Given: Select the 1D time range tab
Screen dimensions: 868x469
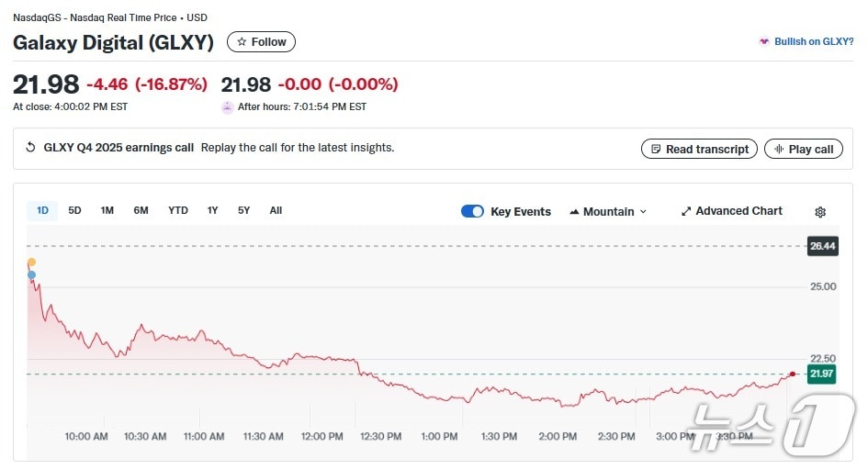Looking at the screenshot, I should [x=42, y=211].
